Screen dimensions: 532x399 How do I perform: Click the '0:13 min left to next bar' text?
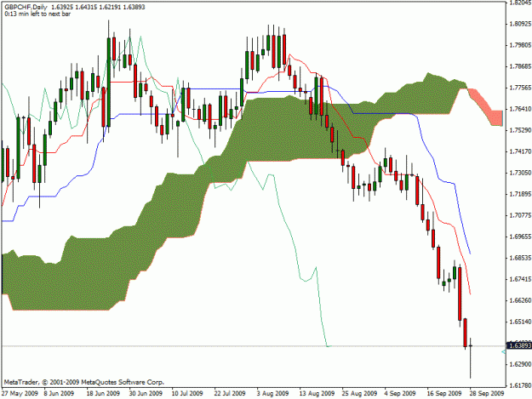[x=37, y=14]
